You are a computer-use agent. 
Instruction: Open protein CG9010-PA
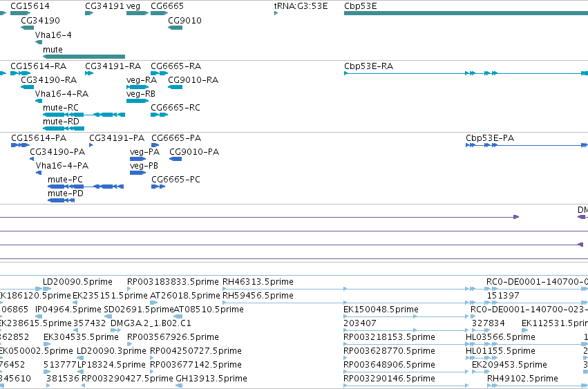[x=194, y=152]
